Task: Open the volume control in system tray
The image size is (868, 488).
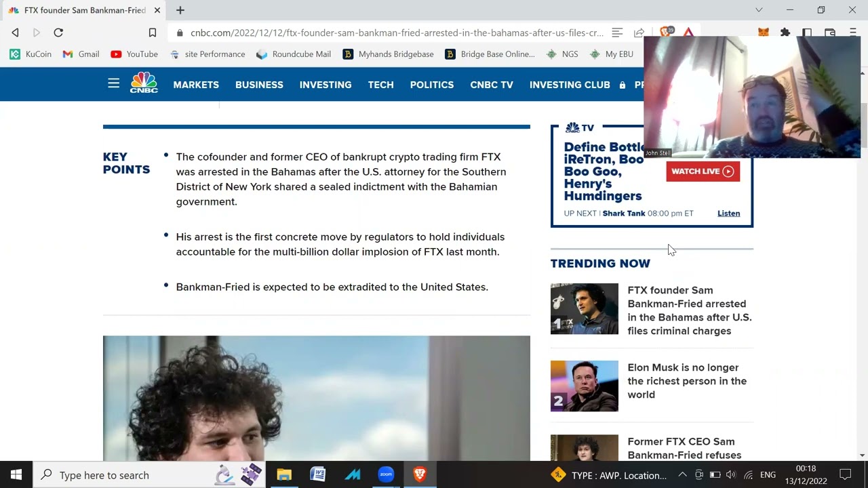Action: pyautogui.click(x=731, y=475)
